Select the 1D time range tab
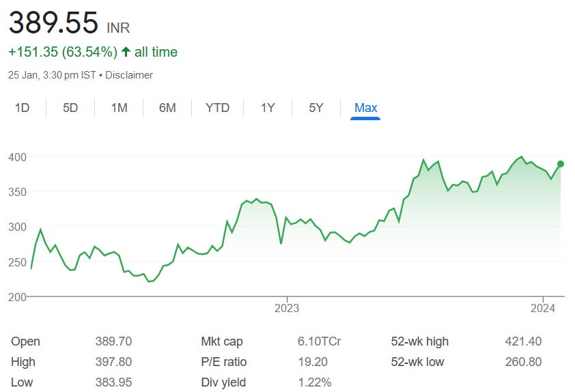This screenshot has height=392, width=575. pos(22,108)
